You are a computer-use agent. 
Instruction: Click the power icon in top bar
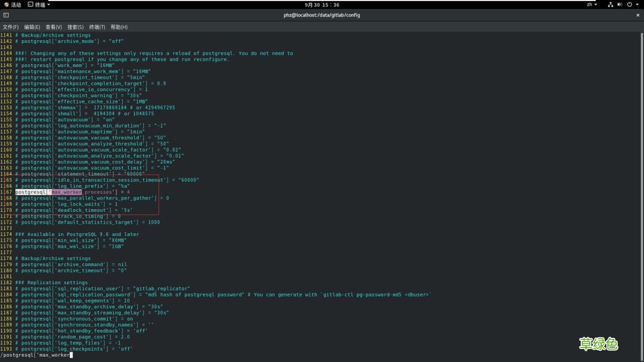(630, 4)
